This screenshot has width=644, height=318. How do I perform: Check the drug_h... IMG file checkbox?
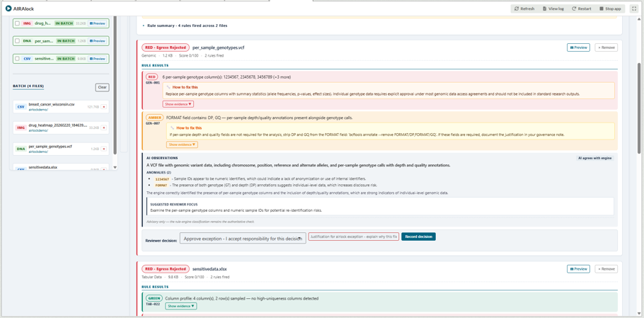click(x=17, y=23)
